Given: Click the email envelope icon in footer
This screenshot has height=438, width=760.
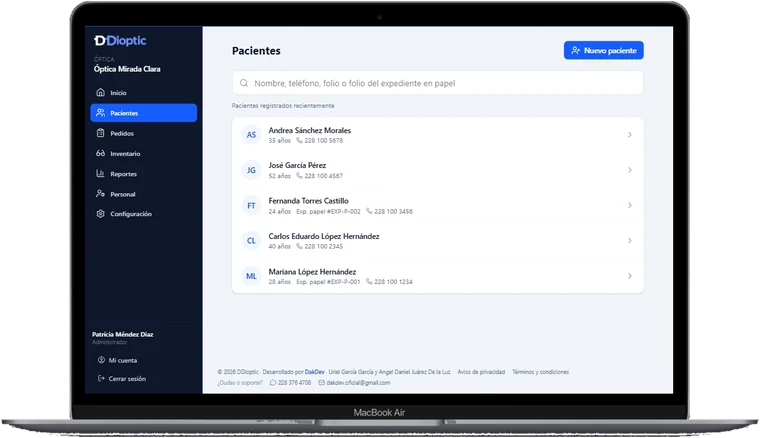Looking at the screenshot, I should 321,383.
